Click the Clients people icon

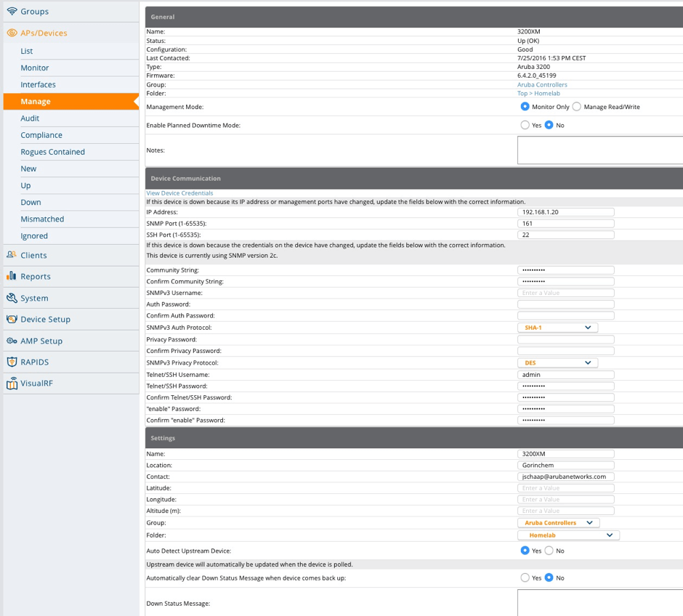click(12, 255)
